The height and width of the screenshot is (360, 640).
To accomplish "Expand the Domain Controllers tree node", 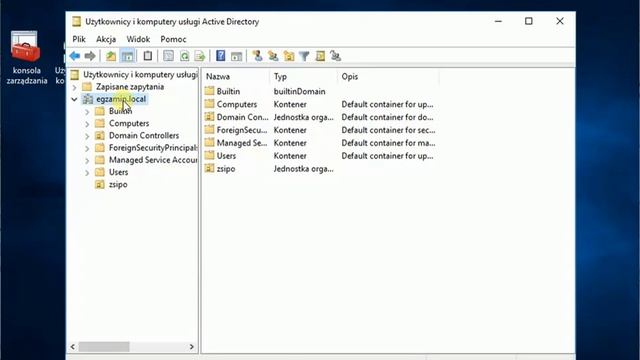I will 87,136.
